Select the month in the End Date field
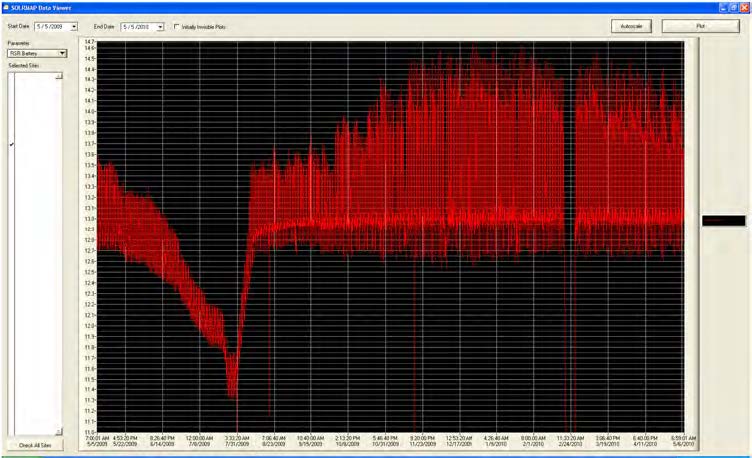Image resolution: width=752 pixels, height=458 pixels. pos(125,26)
